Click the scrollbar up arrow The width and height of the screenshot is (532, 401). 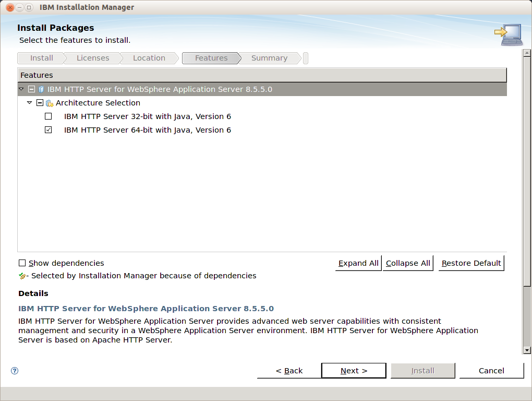(527, 53)
